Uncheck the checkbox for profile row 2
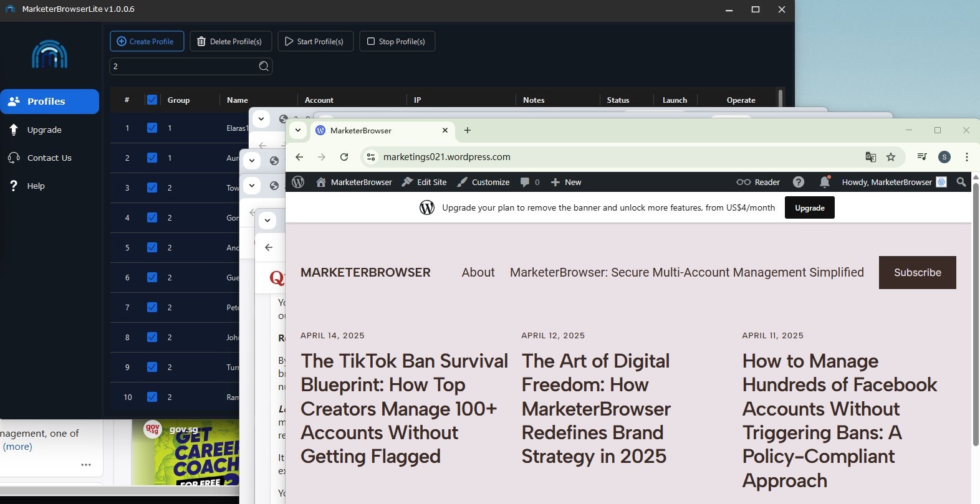The height and width of the screenshot is (504, 980). [x=151, y=158]
